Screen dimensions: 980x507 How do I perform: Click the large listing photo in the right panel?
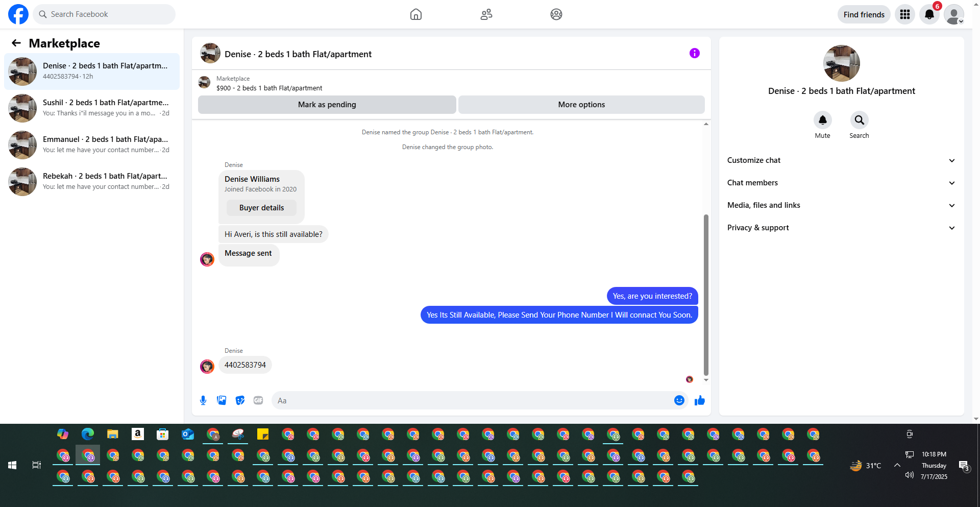[842, 63]
